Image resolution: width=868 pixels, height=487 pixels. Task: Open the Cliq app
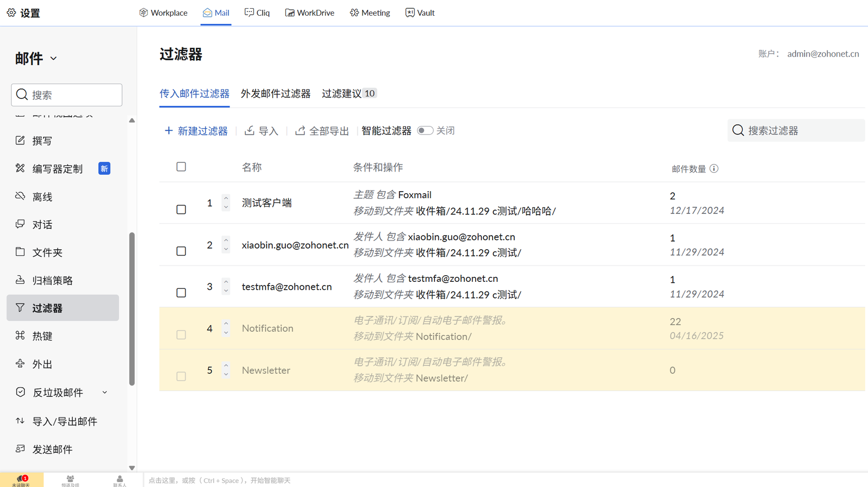point(257,12)
